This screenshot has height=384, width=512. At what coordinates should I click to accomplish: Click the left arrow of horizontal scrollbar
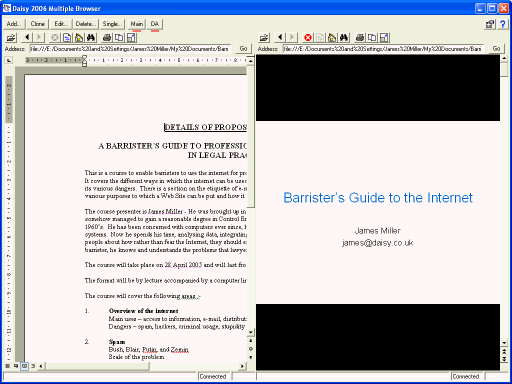tap(41, 366)
